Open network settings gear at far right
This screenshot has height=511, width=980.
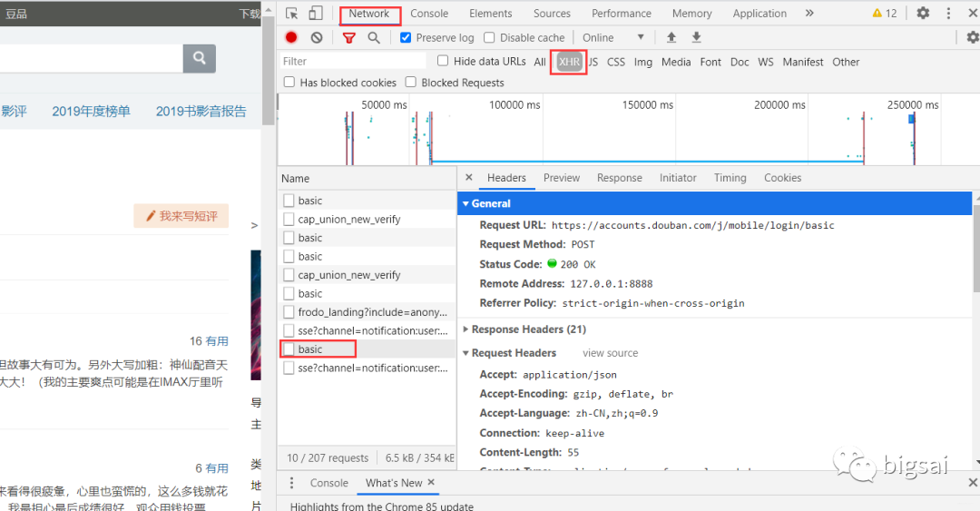point(973,37)
